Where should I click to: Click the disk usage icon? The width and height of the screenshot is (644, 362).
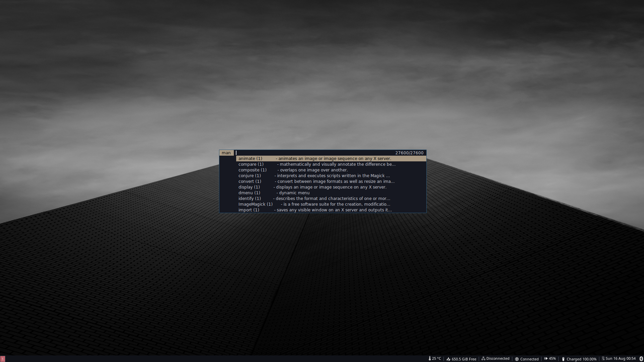[448, 359]
